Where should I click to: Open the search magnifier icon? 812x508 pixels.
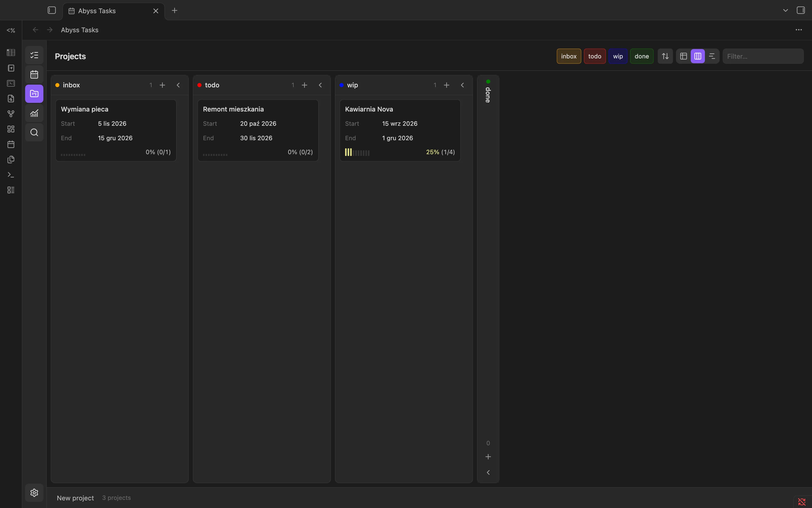click(34, 132)
